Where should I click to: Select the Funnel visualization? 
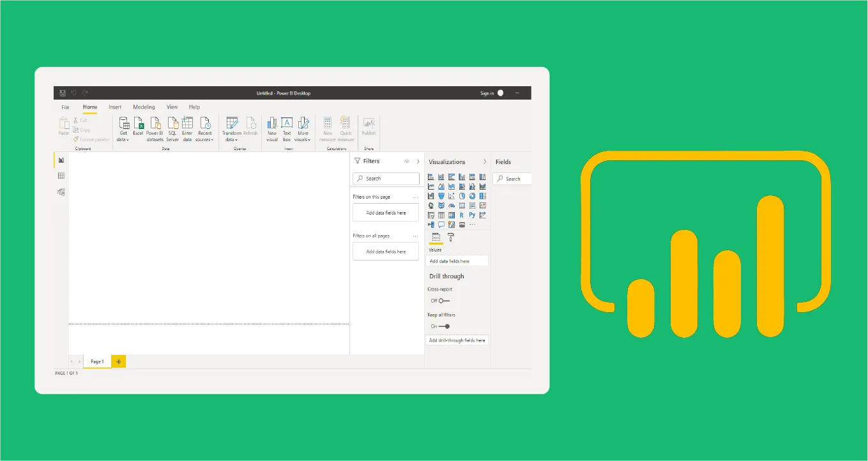441,196
